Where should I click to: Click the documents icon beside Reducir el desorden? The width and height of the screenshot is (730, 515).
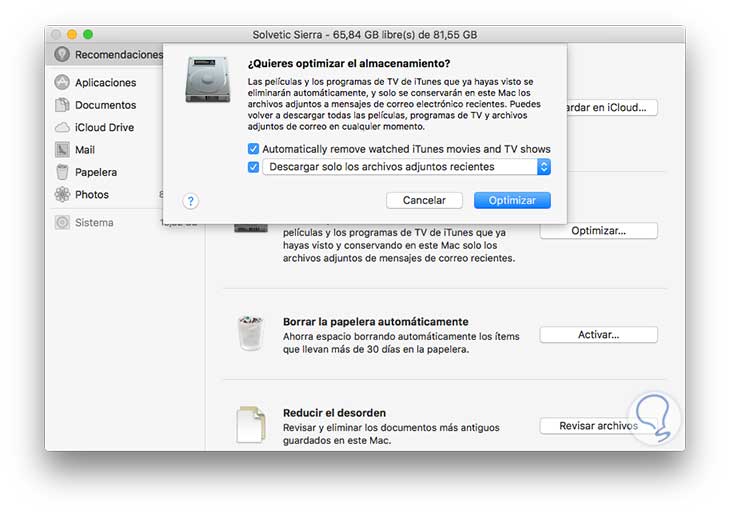click(251, 424)
